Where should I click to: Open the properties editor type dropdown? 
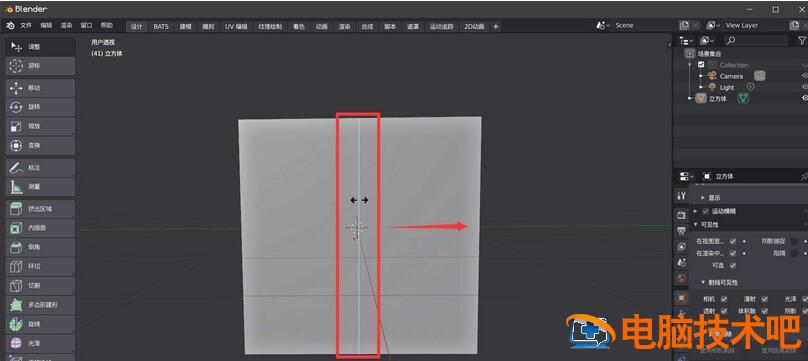click(x=686, y=176)
